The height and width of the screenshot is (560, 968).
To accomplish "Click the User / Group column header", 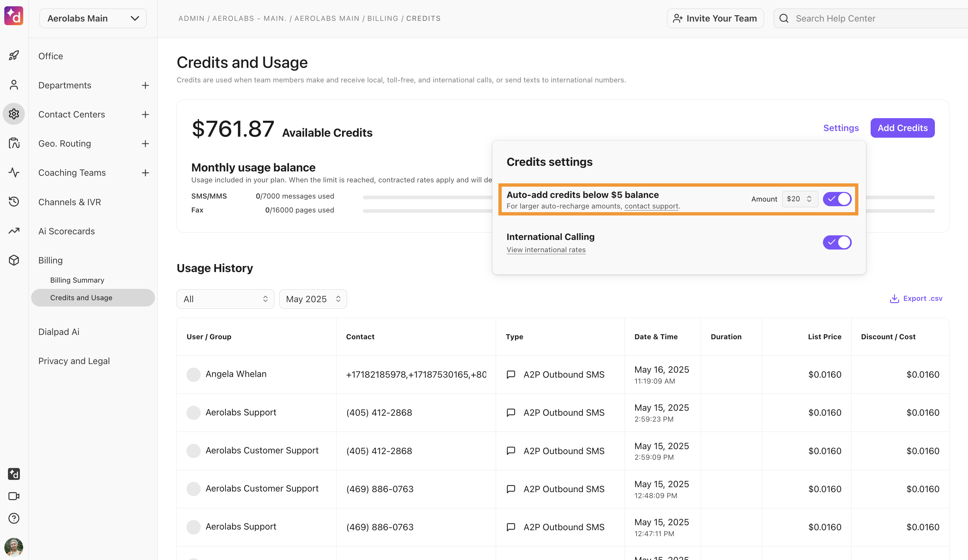I will (209, 337).
